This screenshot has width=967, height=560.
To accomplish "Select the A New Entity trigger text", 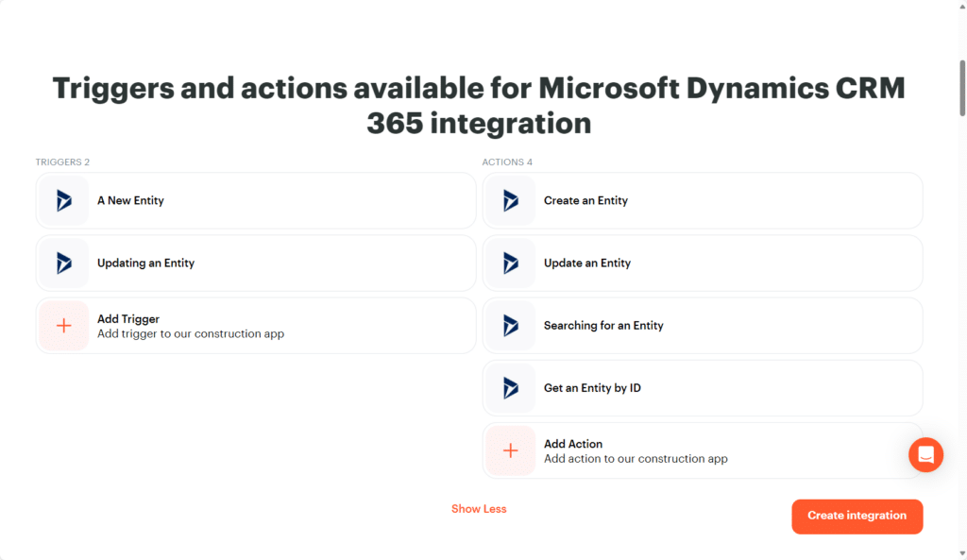I will point(130,200).
